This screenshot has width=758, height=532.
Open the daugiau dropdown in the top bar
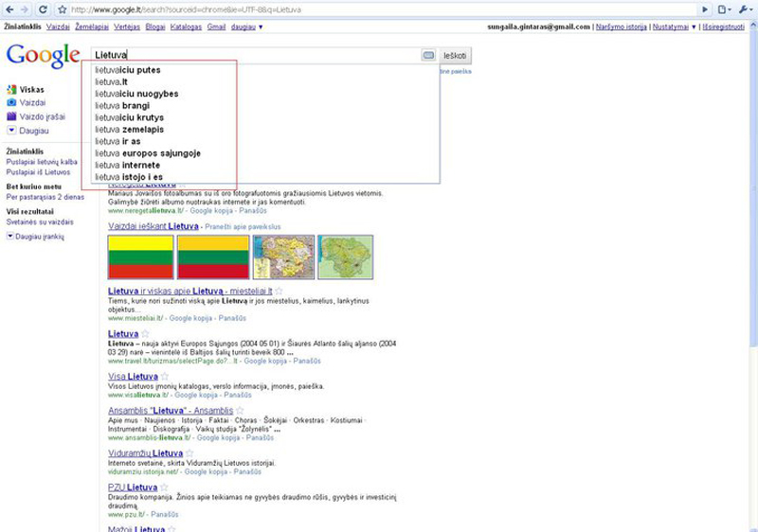coord(246,27)
